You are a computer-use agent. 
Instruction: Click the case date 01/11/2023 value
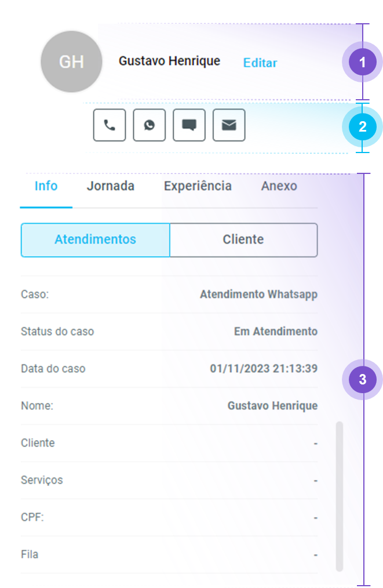coord(263,369)
